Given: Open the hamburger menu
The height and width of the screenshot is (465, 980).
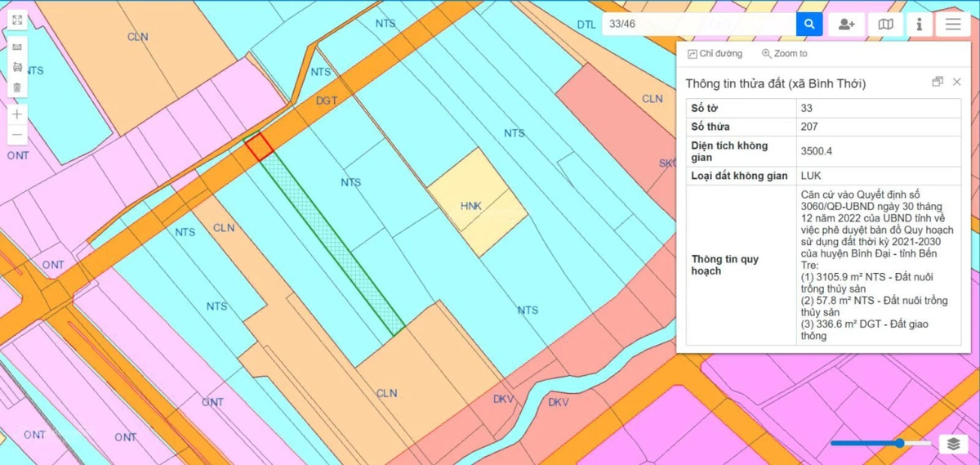Looking at the screenshot, I should [953, 24].
